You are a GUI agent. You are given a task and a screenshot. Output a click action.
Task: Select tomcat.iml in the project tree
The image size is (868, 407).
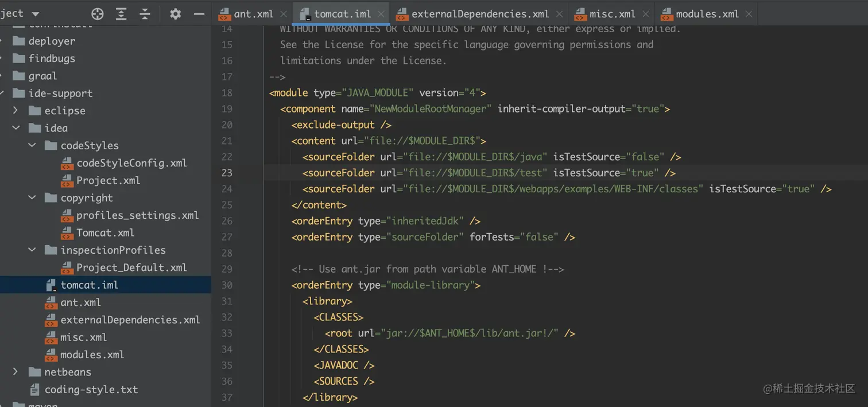tap(90, 285)
